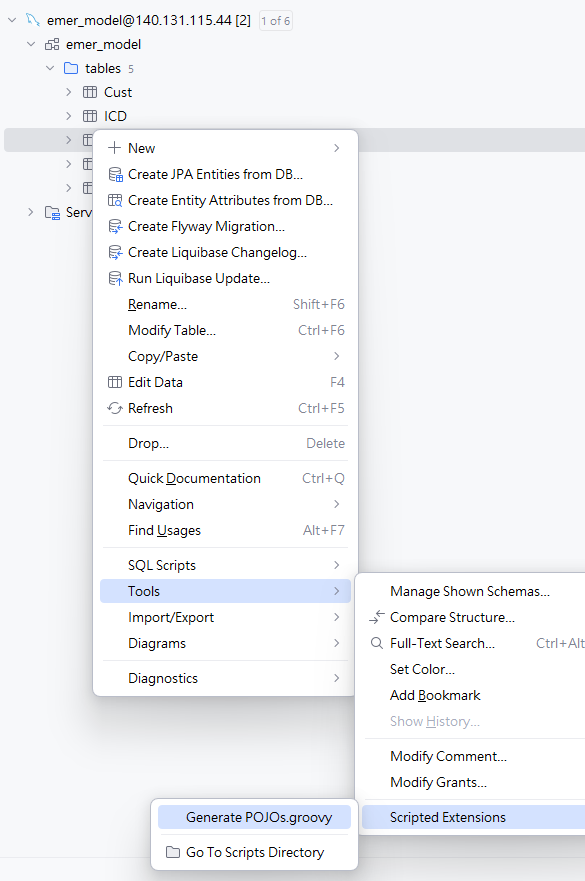This screenshot has width=585, height=881.
Task: Expand the Cust table node
Action: click(x=69, y=92)
